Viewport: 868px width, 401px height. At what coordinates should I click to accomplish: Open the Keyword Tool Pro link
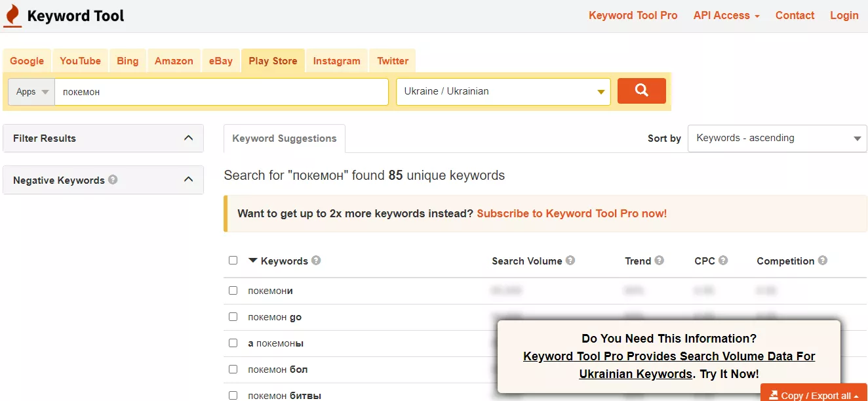[633, 16]
